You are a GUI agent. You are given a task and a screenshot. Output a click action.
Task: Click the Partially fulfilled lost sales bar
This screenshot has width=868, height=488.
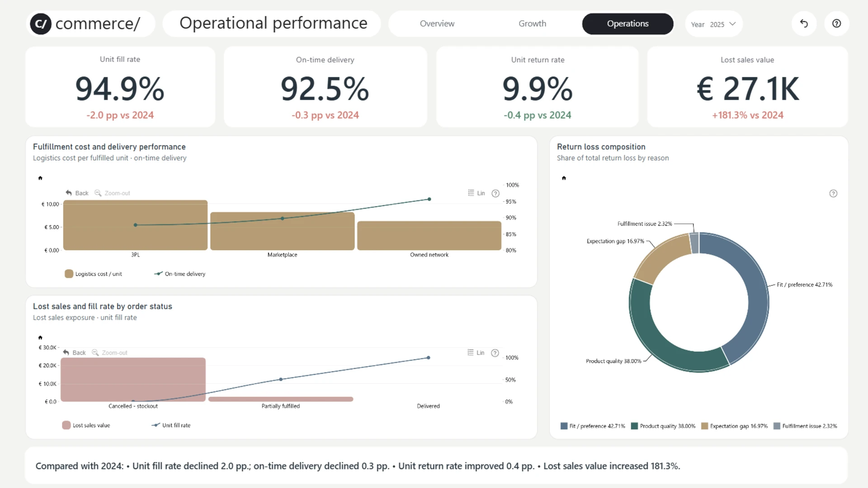tap(281, 399)
